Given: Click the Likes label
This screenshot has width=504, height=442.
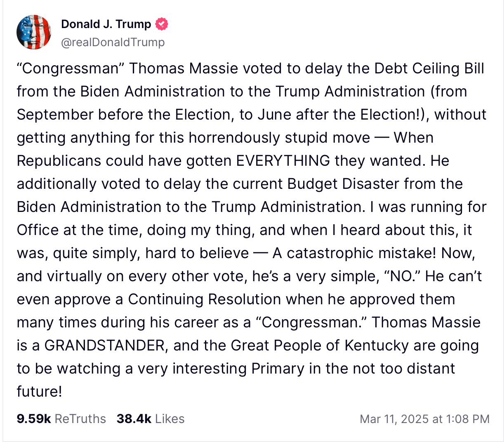Looking at the screenshot, I should 170,419.
